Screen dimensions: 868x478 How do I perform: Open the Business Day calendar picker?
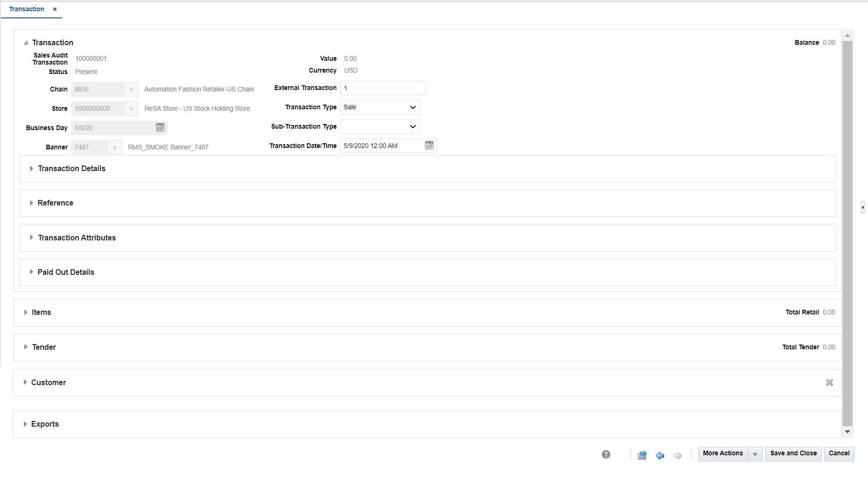click(160, 127)
